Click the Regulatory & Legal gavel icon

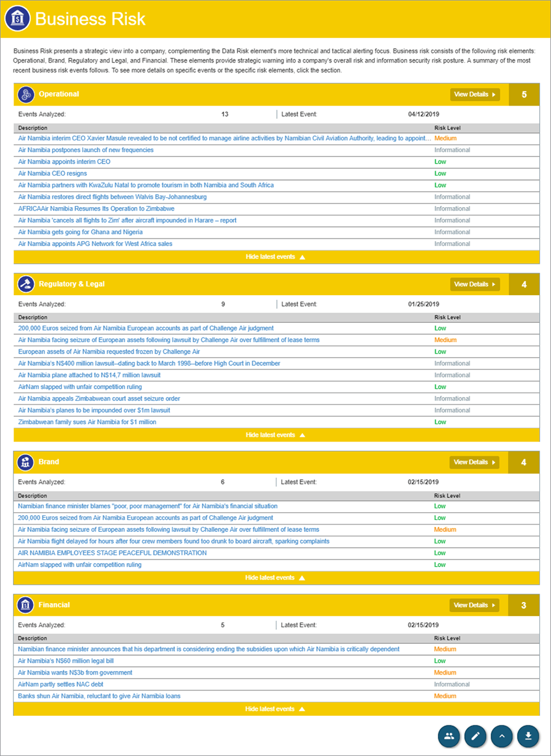pos(25,284)
